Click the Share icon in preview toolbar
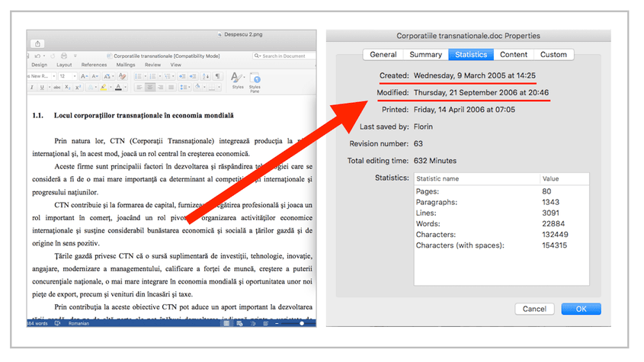 point(38,43)
